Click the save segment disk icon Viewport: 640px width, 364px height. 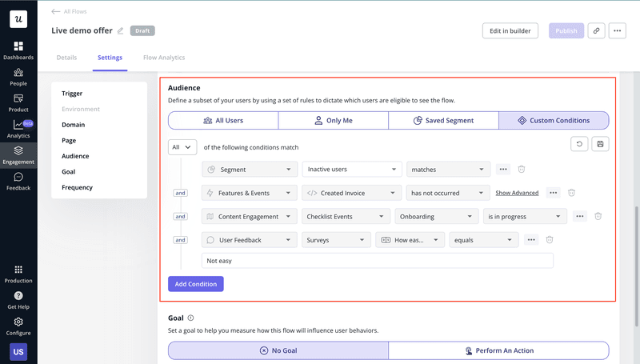pos(600,144)
